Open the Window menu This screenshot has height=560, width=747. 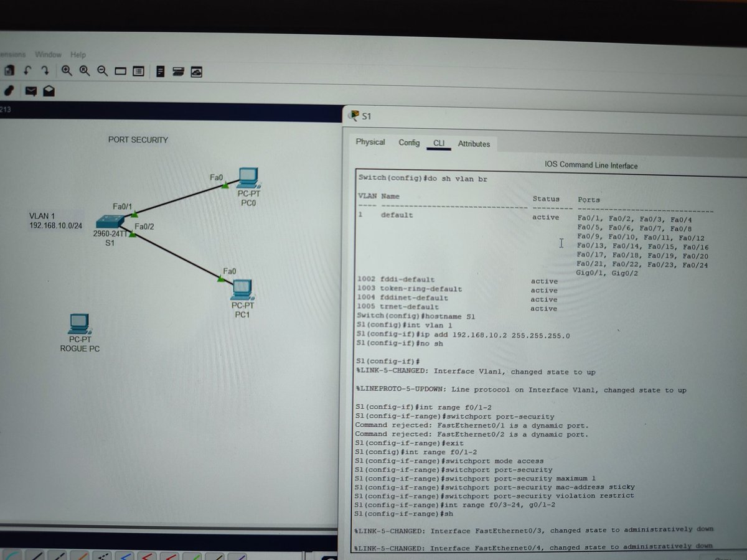48,54
